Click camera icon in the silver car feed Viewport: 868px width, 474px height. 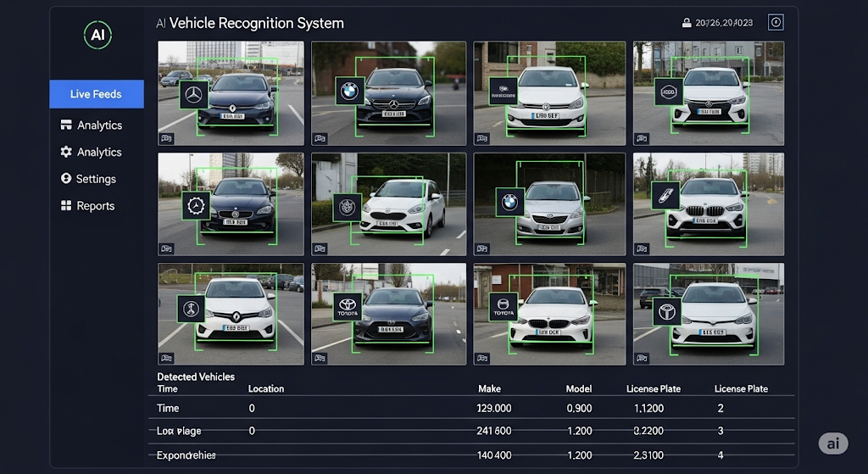pos(482,248)
